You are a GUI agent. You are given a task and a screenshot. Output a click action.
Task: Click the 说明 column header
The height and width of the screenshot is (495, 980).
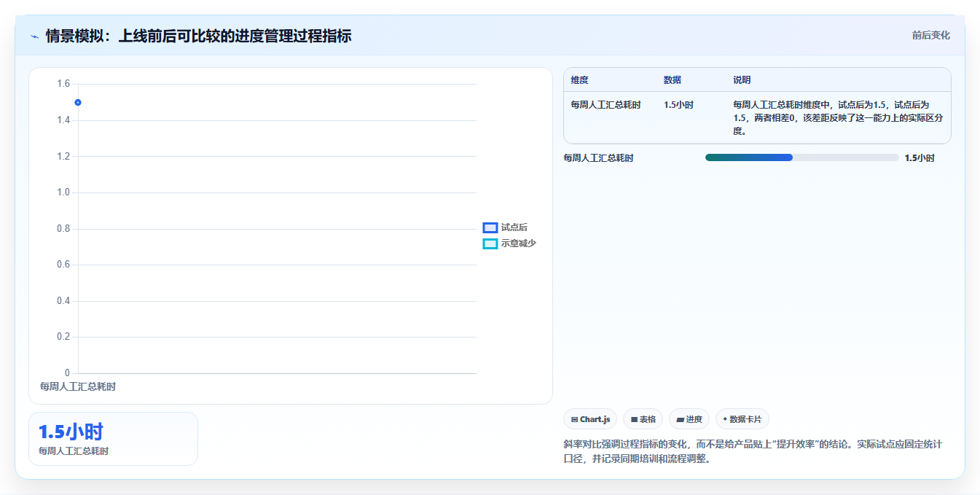(742, 80)
